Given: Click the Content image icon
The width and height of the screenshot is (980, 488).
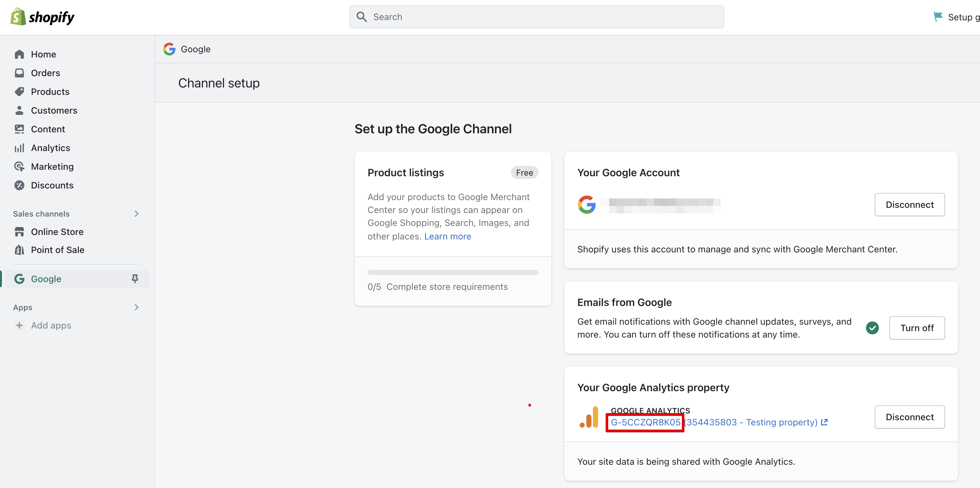Looking at the screenshot, I should pos(19,129).
